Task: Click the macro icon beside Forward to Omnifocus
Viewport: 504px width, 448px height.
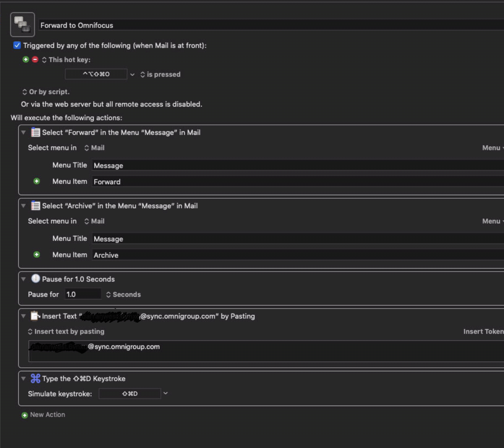Action: [x=23, y=25]
